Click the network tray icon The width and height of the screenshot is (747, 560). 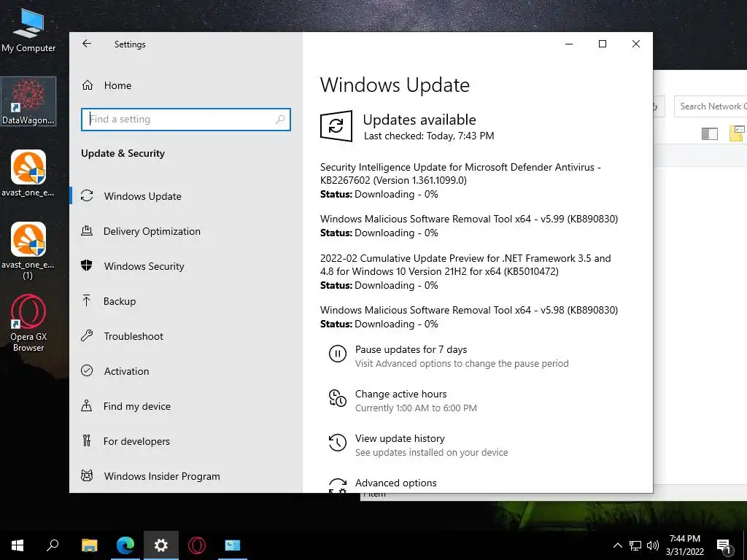coord(635,545)
